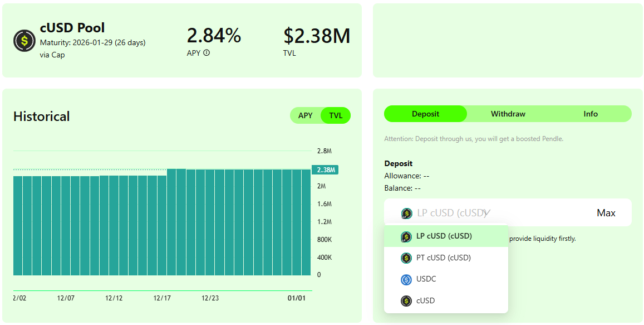Click the Maturity date text
The height and width of the screenshot is (325, 644).
(x=93, y=42)
